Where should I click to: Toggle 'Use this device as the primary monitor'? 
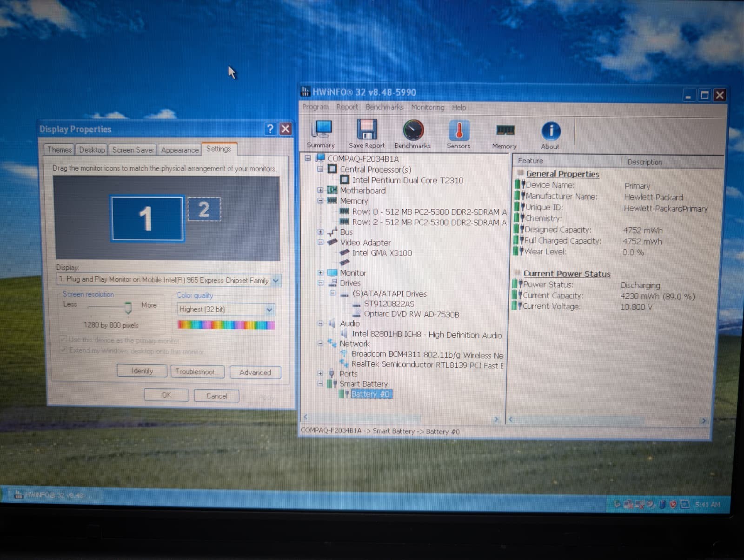63,340
